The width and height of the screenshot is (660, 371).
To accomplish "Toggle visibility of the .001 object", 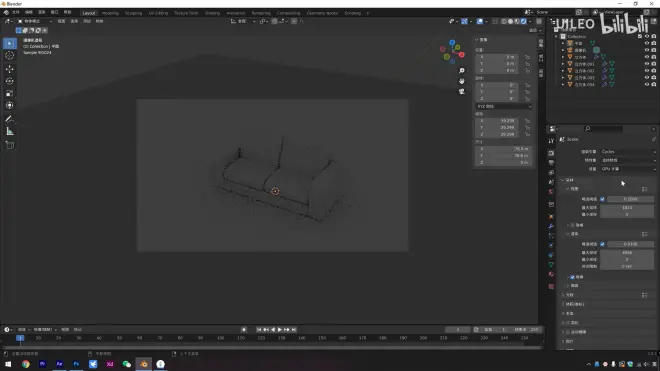I will (647, 64).
